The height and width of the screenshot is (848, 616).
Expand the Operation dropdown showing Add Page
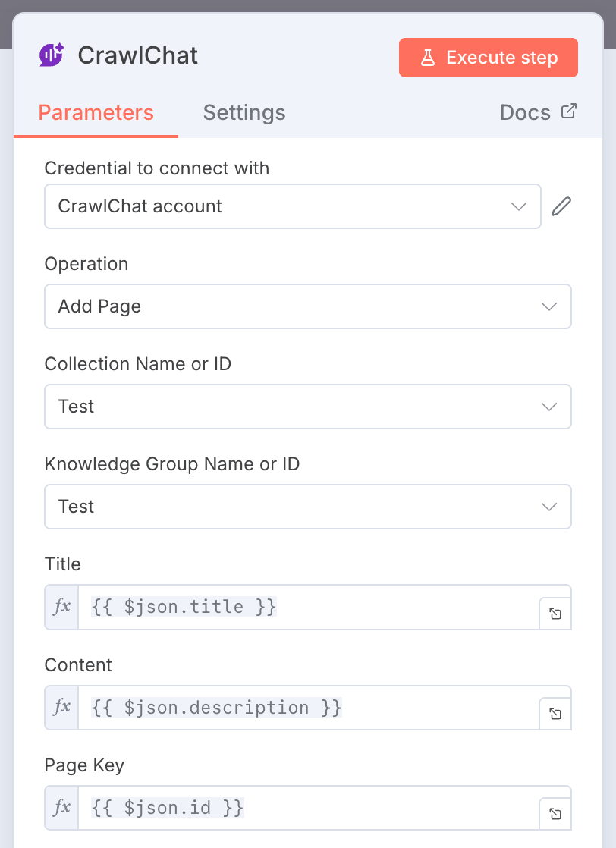coord(548,306)
